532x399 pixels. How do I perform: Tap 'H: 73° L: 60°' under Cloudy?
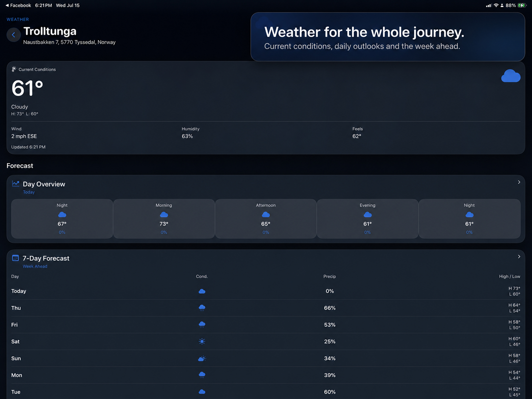pos(25,114)
